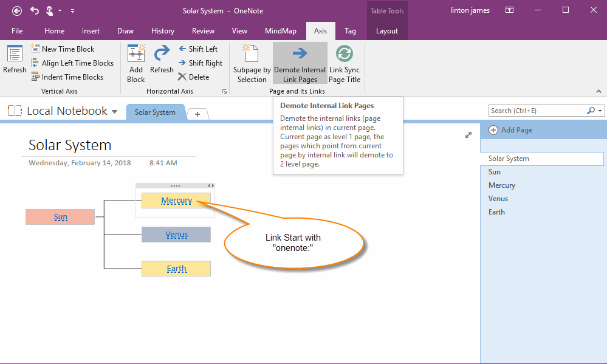Collapse the ribbon
This screenshot has width=607, height=364.
coord(599,91)
